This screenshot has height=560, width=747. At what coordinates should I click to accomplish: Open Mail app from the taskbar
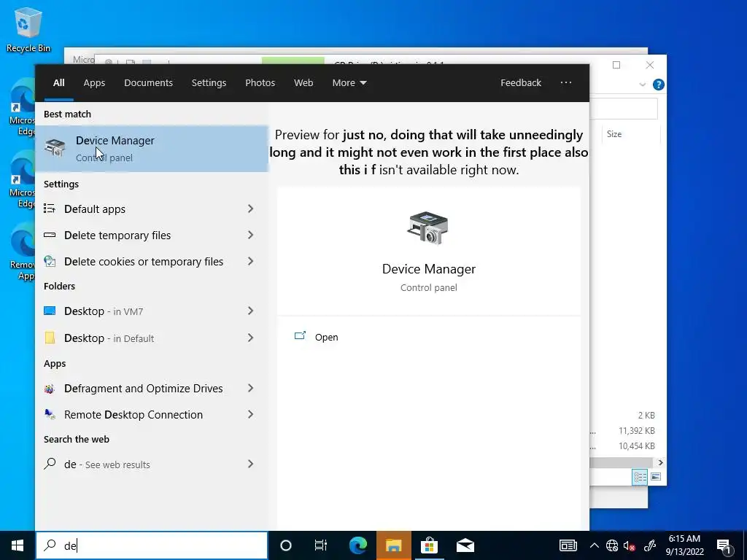coord(465,545)
